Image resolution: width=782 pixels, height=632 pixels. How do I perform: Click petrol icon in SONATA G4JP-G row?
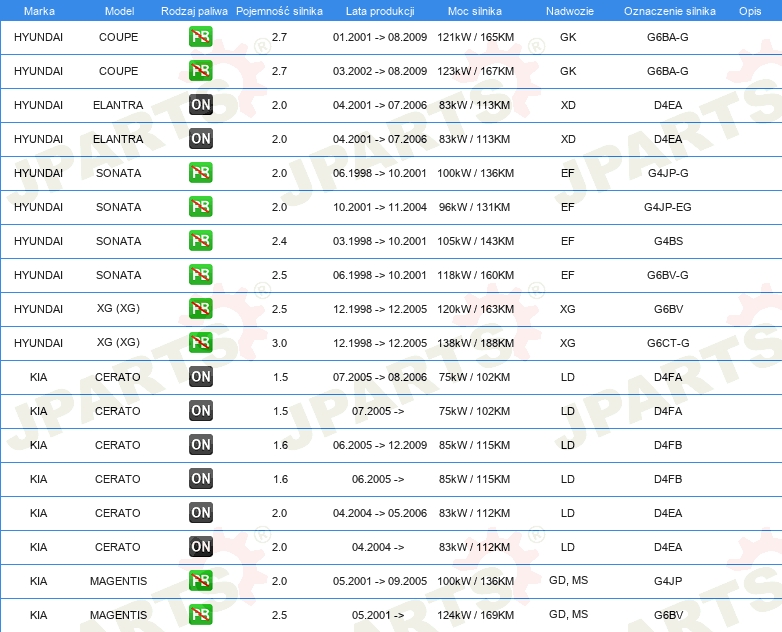(200, 173)
